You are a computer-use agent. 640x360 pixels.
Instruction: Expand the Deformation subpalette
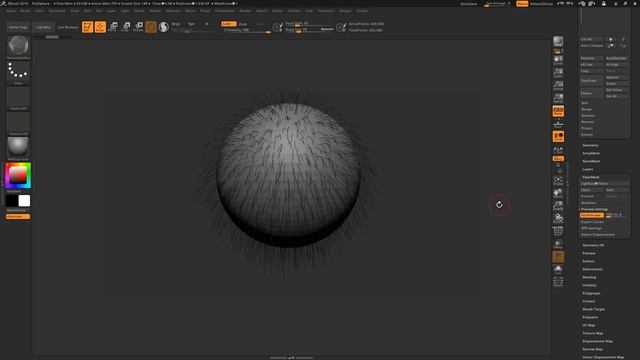tap(593, 269)
